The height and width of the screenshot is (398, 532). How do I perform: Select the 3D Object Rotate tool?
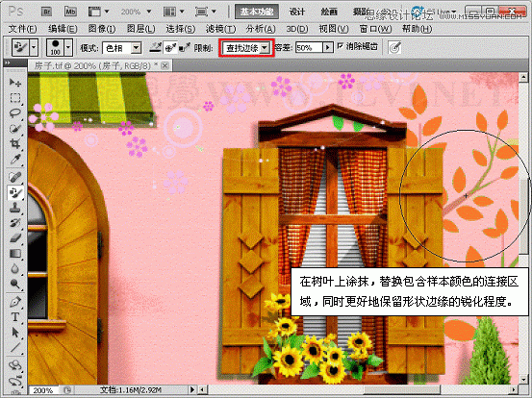(x=15, y=365)
